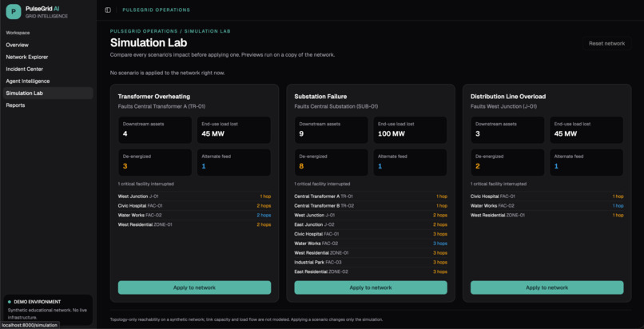
Task: Click Central Transformer A TR-01 row
Action: click(371, 196)
